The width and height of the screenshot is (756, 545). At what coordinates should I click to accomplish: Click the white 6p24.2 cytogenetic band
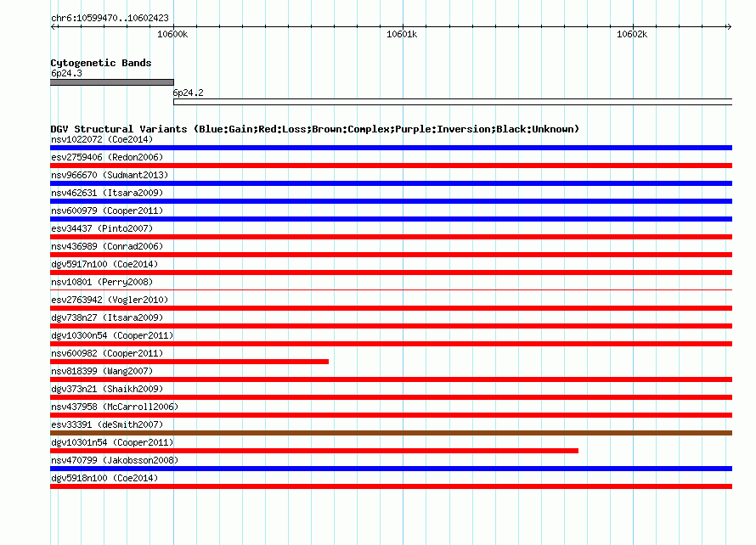click(453, 102)
